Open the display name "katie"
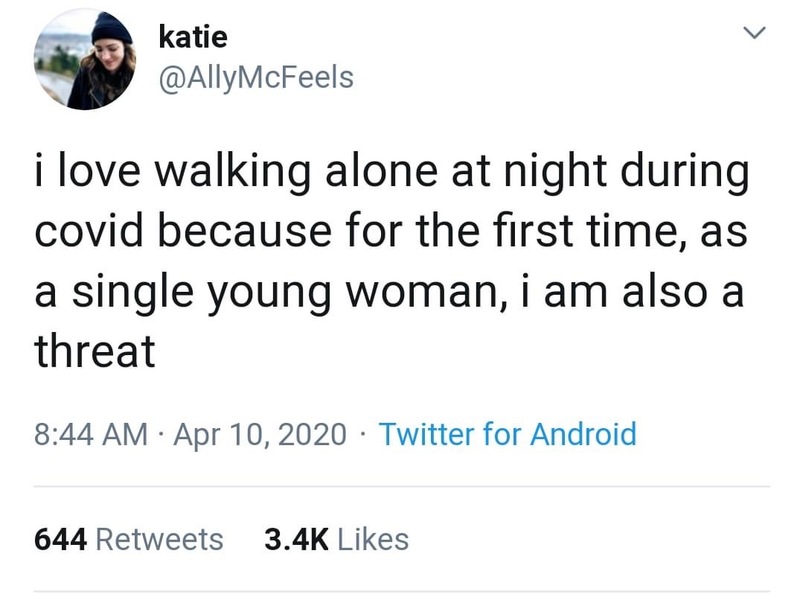The height and width of the screenshot is (600, 800). coord(194,38)
